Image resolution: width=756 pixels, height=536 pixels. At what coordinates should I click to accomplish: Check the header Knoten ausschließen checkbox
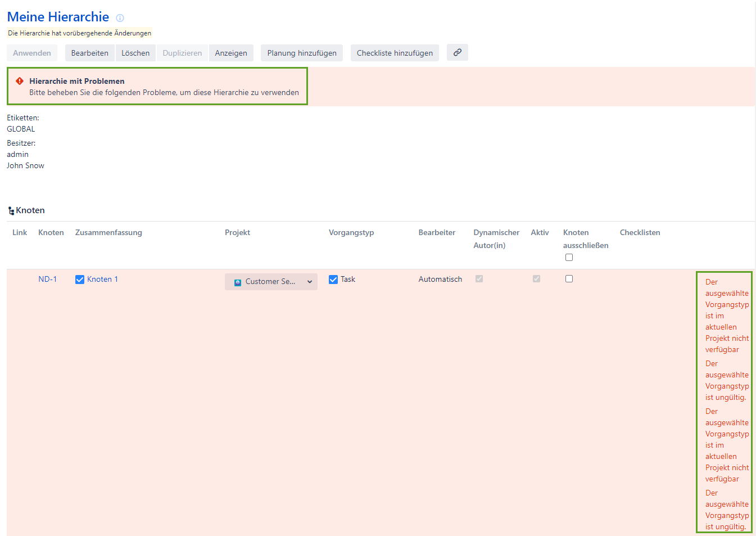pyautogui.click(x=569, y=258)
